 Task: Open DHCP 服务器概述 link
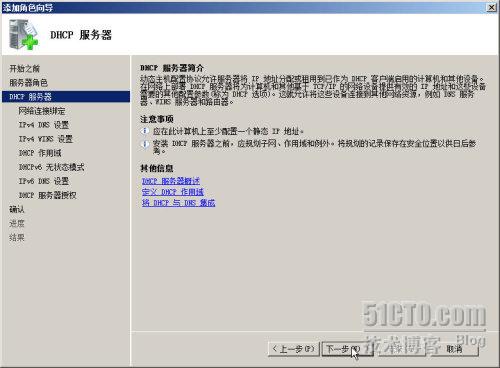click(x=171, y=181)
